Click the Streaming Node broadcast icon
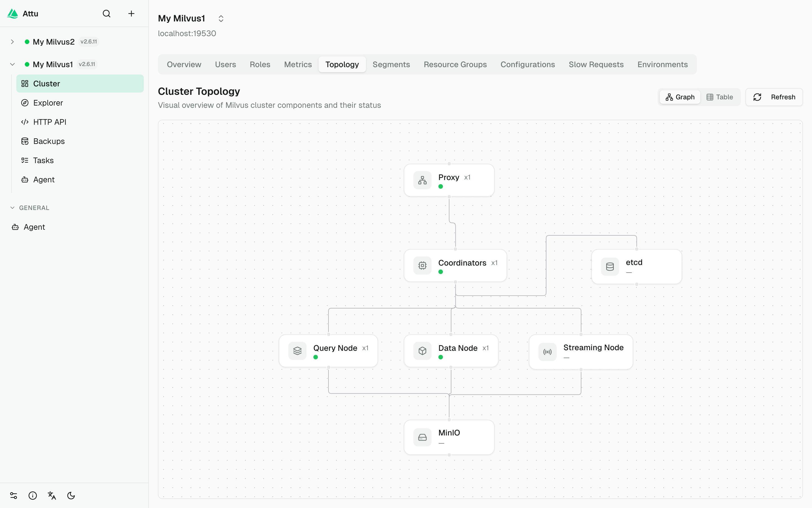Viewport: 812px width, 508px height. [548, 352]
